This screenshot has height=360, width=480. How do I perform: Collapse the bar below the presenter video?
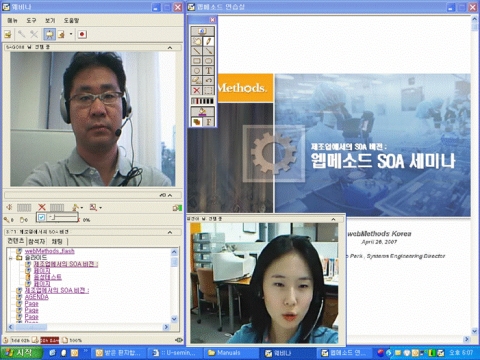click(x=170, y=195)
